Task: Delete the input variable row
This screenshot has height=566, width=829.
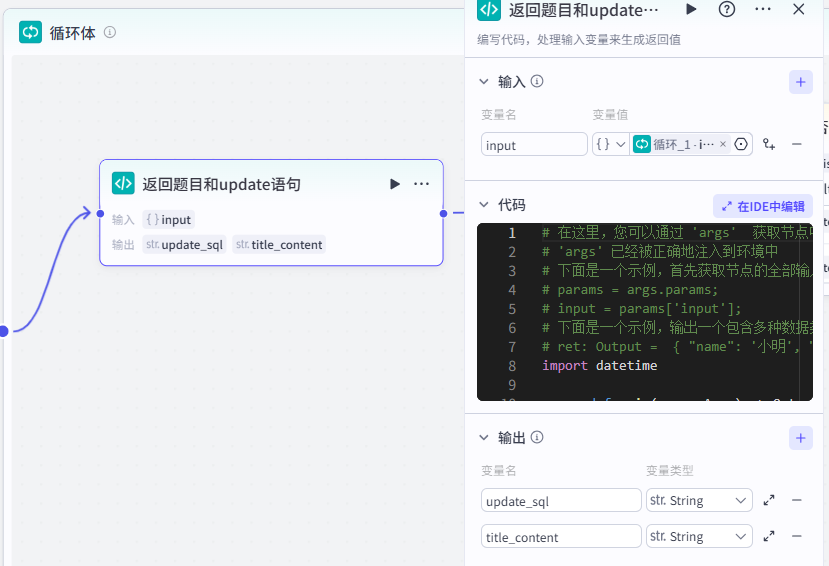Action: (x=797, y=144)
